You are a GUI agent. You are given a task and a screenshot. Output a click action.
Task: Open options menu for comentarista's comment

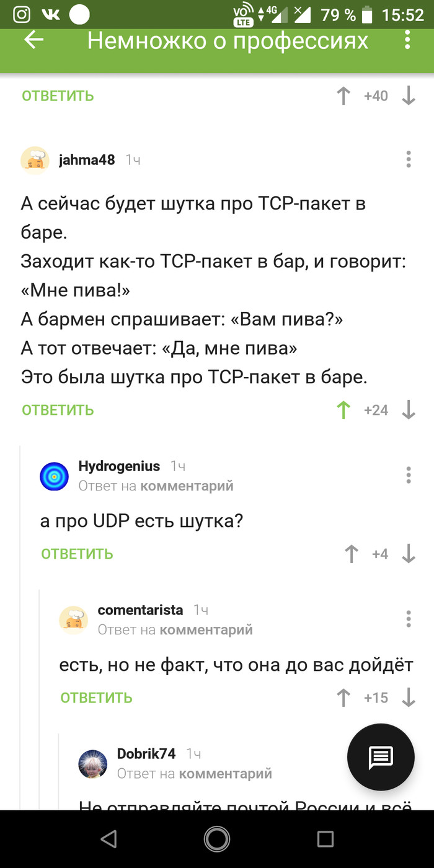coord(409,619)
